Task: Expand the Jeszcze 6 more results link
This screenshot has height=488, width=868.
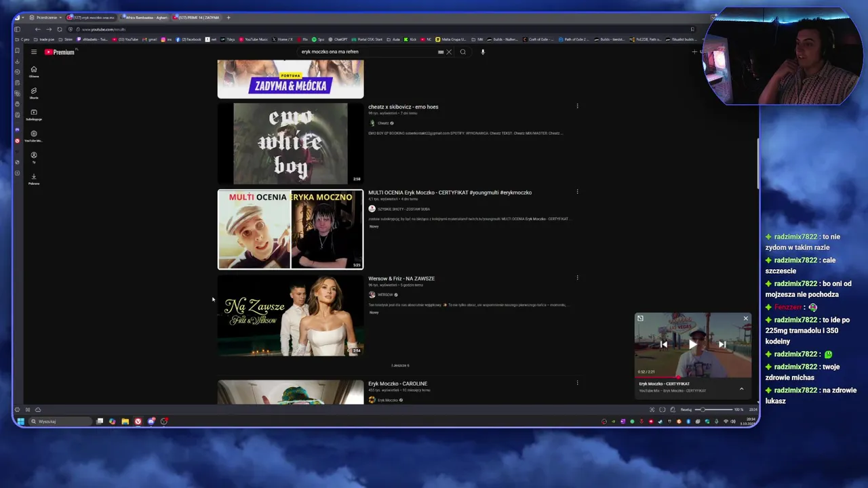Action: pyautogui.click(x=400, y=365)
